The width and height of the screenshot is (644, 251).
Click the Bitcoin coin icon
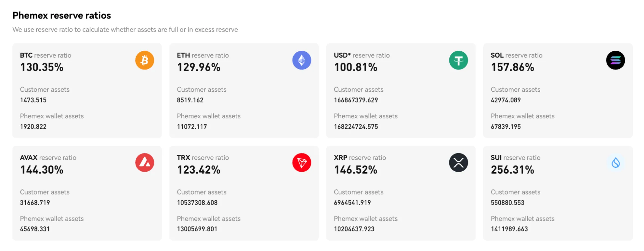click(x=145, y=60)
